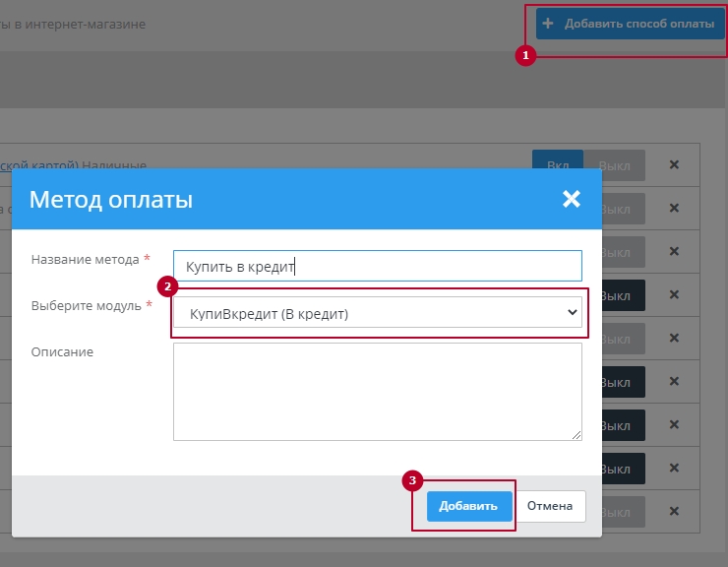Delete the third payment method row
The height and width of the screenshot is (567, 728).
(674, 251)
